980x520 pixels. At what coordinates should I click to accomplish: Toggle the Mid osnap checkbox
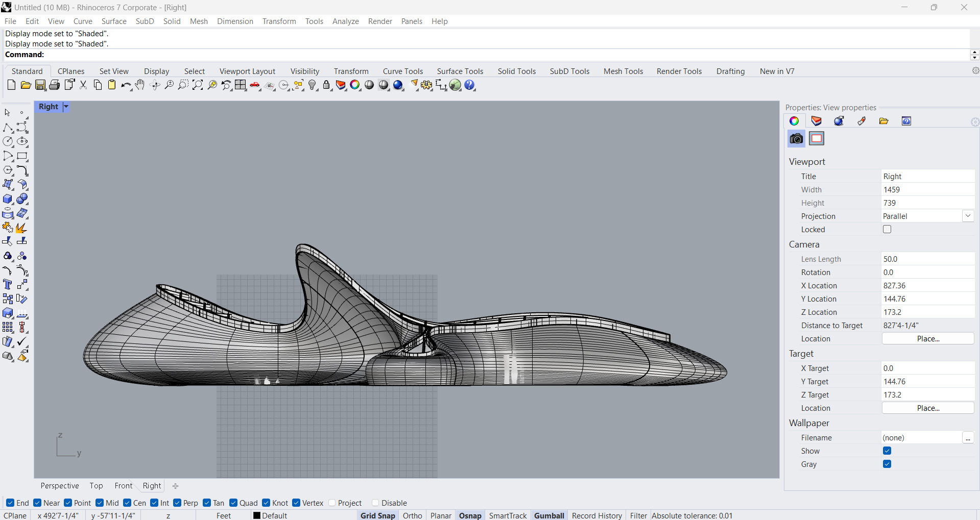pos(100,503)
